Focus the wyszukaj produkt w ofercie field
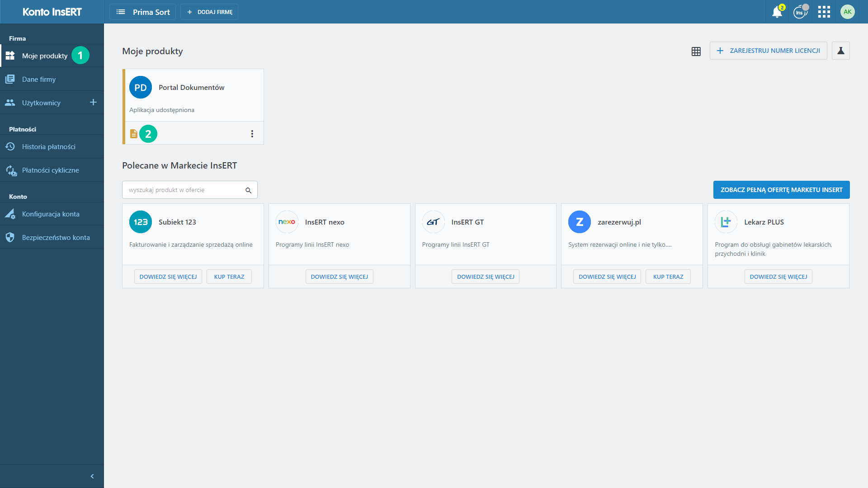This screenshot has height=488, width=868. [183, 190]
